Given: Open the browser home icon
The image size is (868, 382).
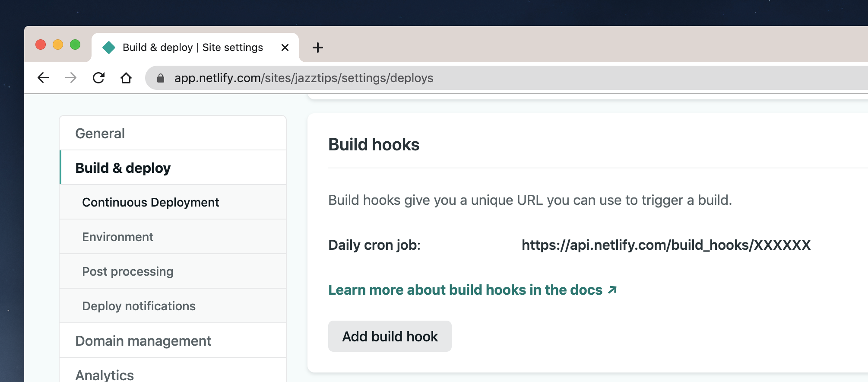Looking at the screenshot, I should [126, 78].
